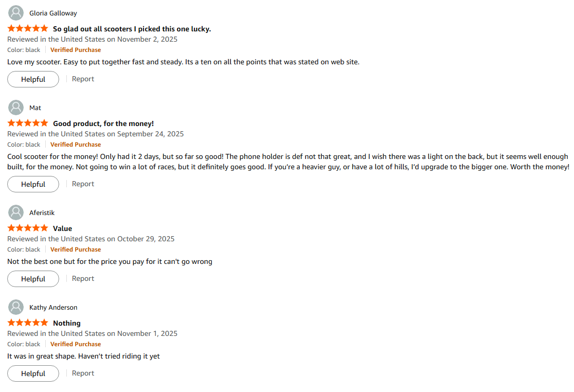Click the star rating on Kathy Anderson's review

pyautogui.click(x=28, y=323)
